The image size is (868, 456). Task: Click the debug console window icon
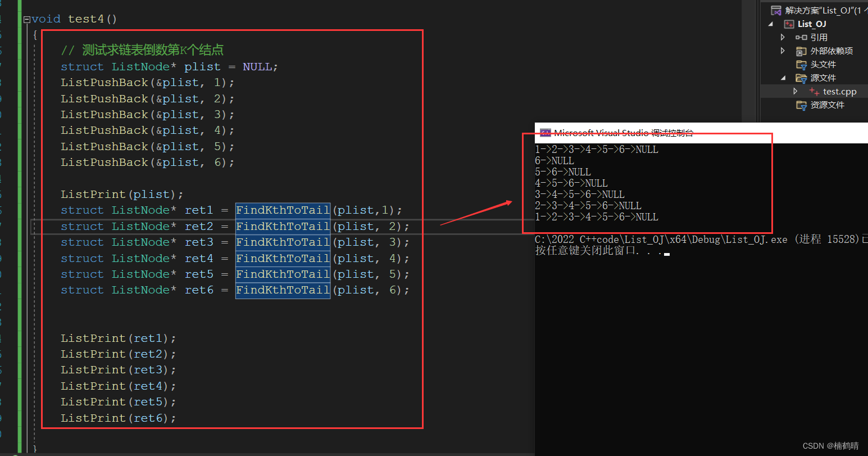pyautogui.click(x=545, y=133)
